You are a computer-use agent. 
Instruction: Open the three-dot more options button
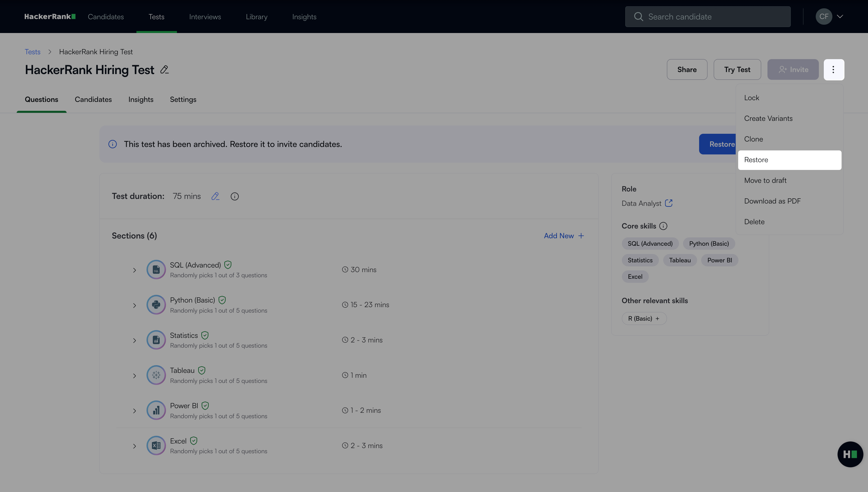pos(834,70)
